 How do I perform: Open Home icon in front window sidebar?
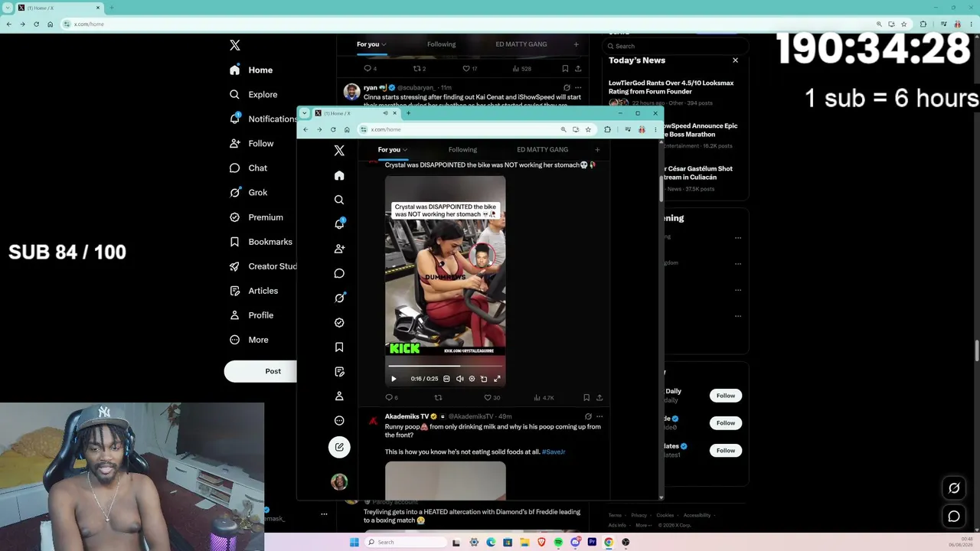click(x=339, y=175)
